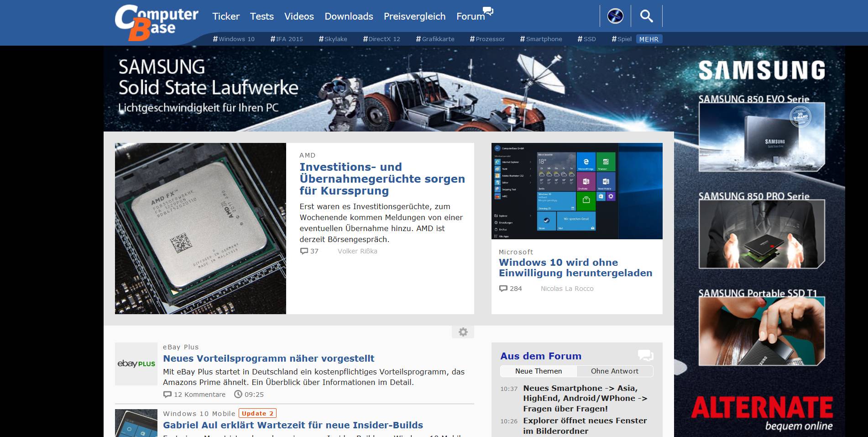Open Gabriel Aul erklärt Wartezeit article
868x437 pixels.
point(293,425)
